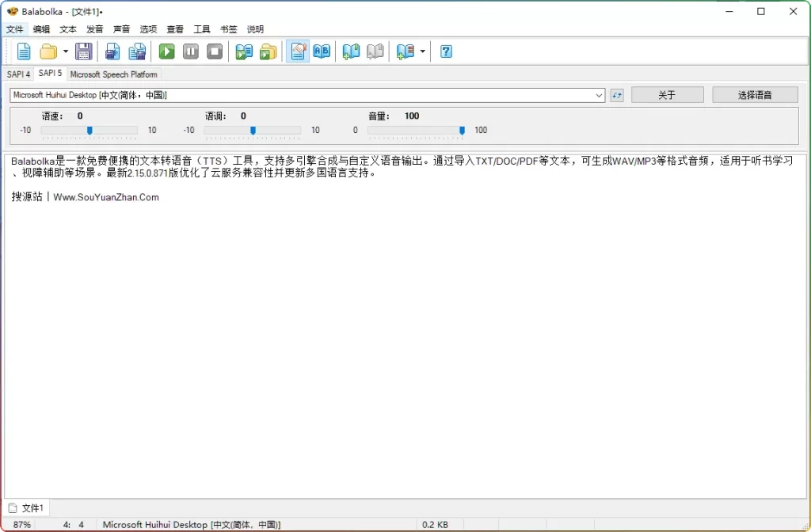Create a new document with the blank page icon
This screenshot has width=811, height=532.
[24, 51]
